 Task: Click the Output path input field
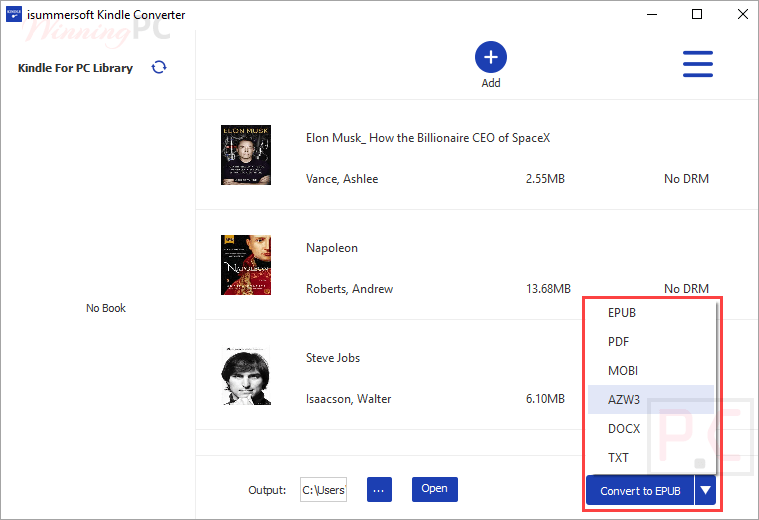point(323,489)
